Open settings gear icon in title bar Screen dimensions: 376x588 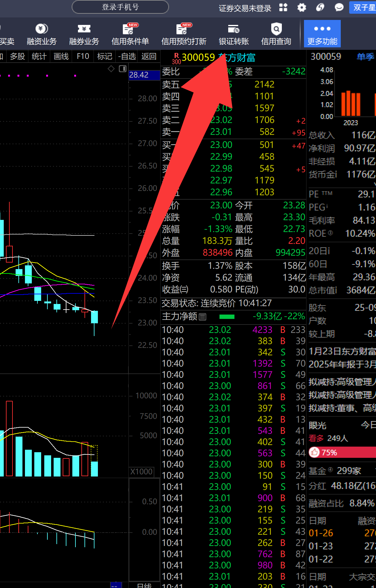click(x=301, y=7)
